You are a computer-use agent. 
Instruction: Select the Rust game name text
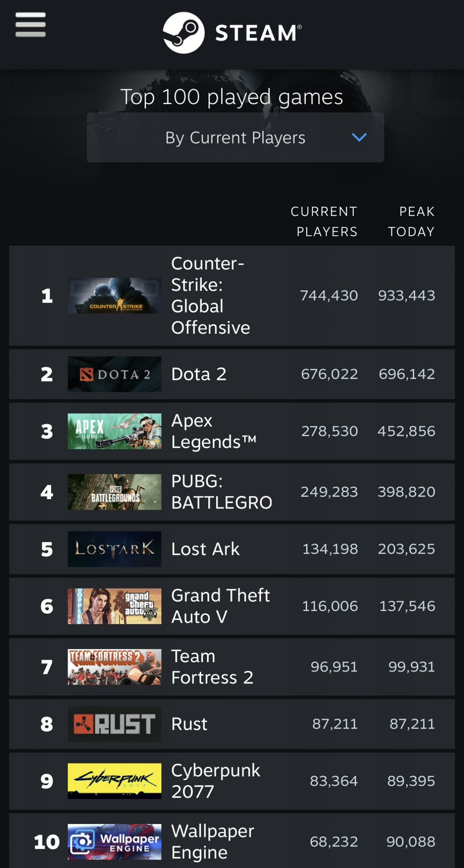pos(189,724)
